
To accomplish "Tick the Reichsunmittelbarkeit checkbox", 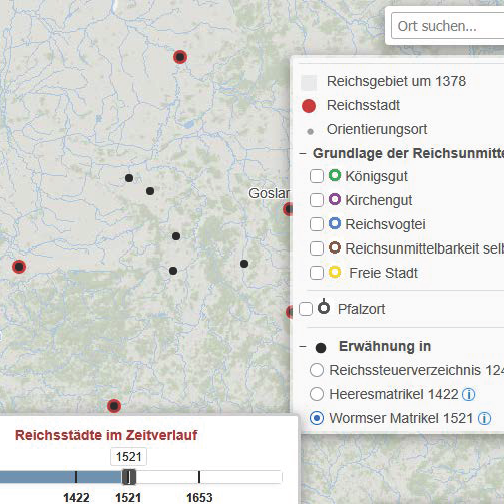I will pos(317,248).
